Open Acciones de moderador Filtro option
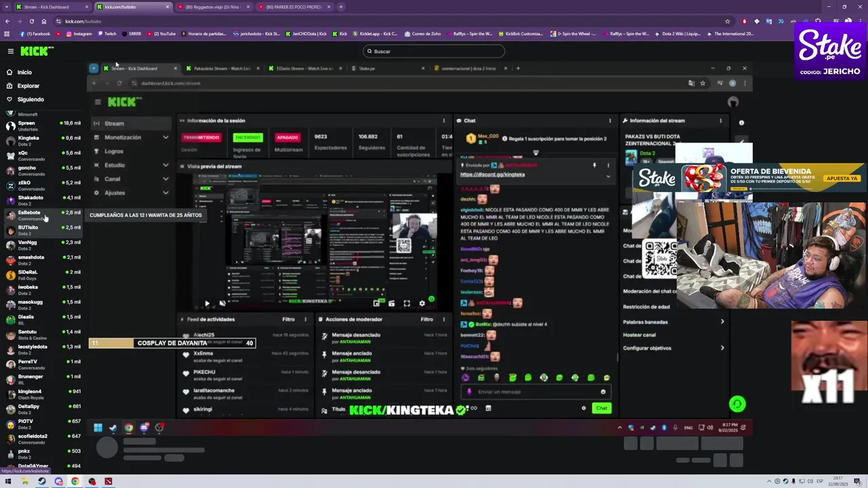This screenshot has width=868, height=488. pos(427,319)
